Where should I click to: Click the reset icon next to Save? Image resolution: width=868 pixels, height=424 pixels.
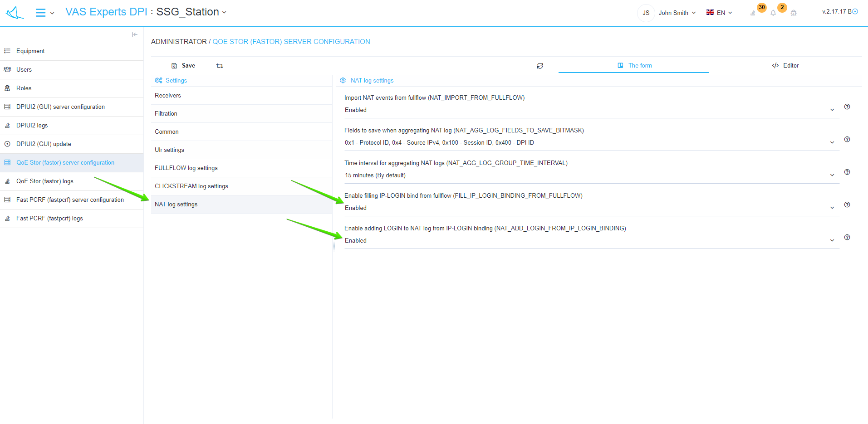pyautogui.click(x=220, y=66)
